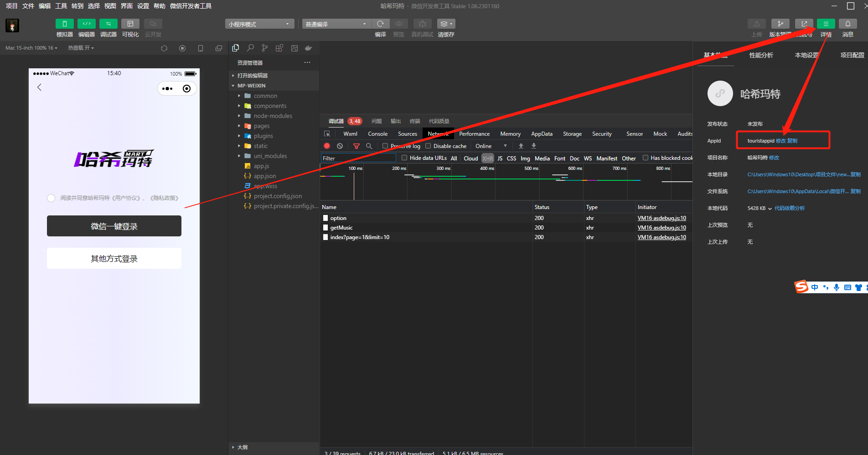Toggle the XHR request type filter
868x455 pixels.
pos(488,158)
